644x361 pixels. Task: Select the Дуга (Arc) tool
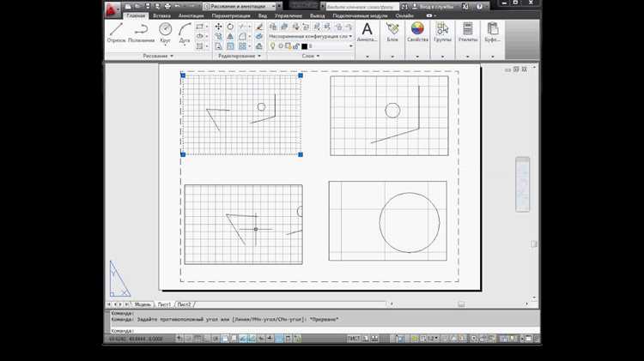185,33
